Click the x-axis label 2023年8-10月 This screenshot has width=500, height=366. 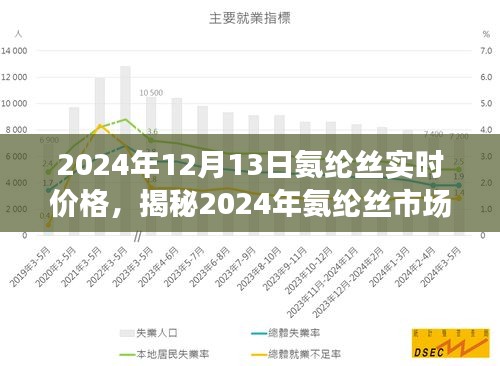tap(259, 268)
